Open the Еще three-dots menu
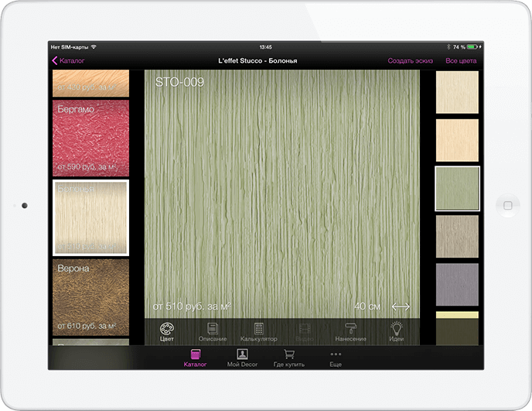Viewport: 532px width, 411px height. coord(335,358)
